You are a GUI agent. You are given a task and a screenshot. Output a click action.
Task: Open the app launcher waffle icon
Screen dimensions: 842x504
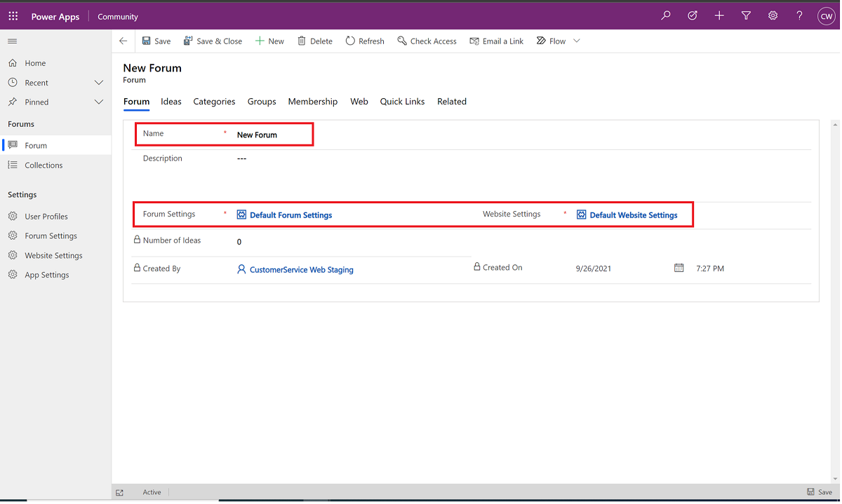(13, 16)
